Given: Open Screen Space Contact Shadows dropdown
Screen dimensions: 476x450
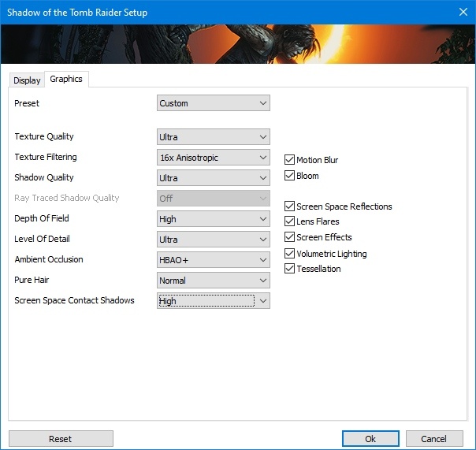Looking at the screenshot, I should point(214,301).
